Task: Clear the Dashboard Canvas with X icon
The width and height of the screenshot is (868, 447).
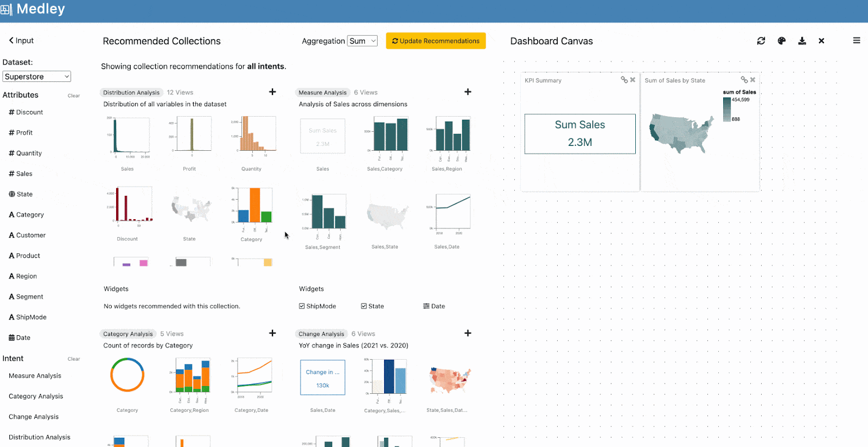Action: pyautogui.click(x=821, y=41)
